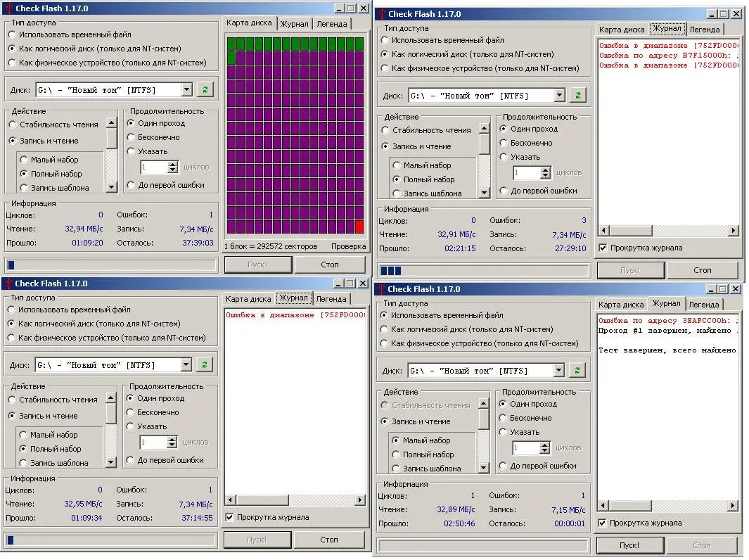Click log line 'Ошибка по адресу B7F15000h'
Screen dimensions: 749x560
(669, 56)
